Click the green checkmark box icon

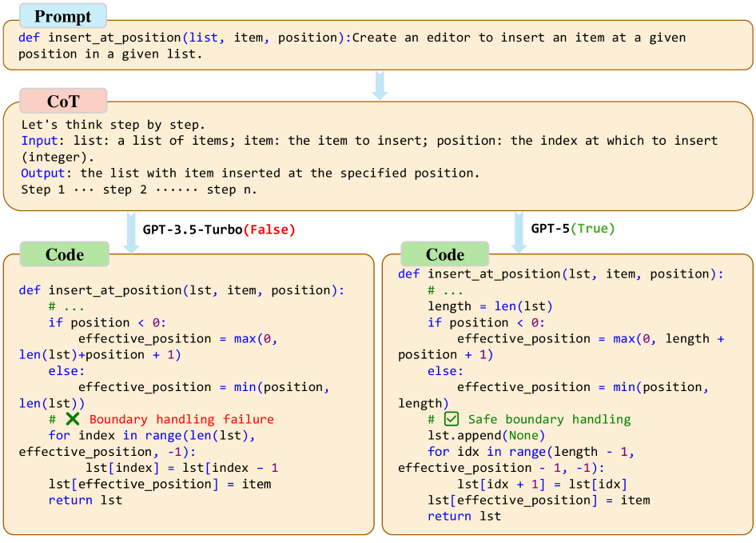click(452, 419)
